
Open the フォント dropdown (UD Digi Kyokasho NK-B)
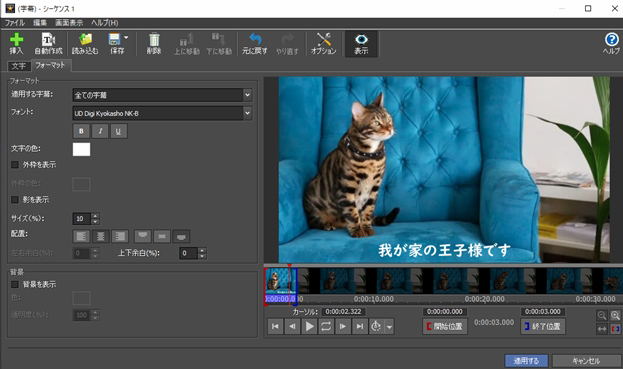163,113
